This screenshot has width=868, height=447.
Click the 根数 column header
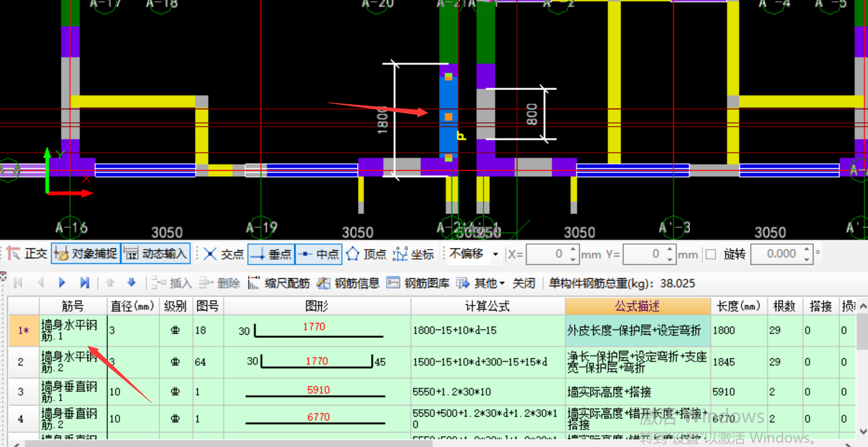click(784, 306)
